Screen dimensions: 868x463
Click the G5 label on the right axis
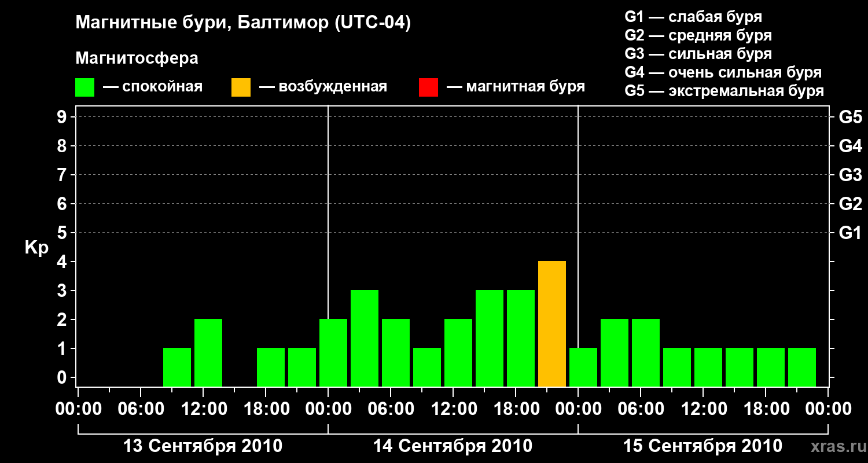point(850,117)
